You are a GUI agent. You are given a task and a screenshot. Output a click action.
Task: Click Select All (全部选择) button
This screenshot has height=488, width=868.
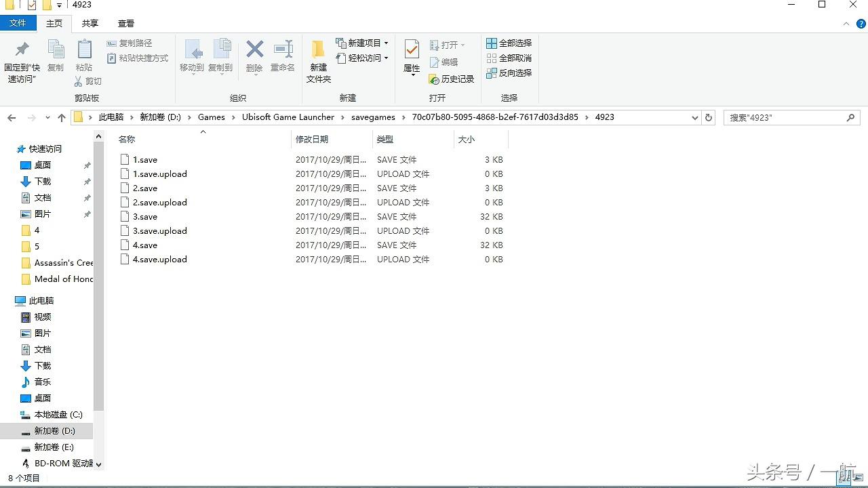(509, 43)
